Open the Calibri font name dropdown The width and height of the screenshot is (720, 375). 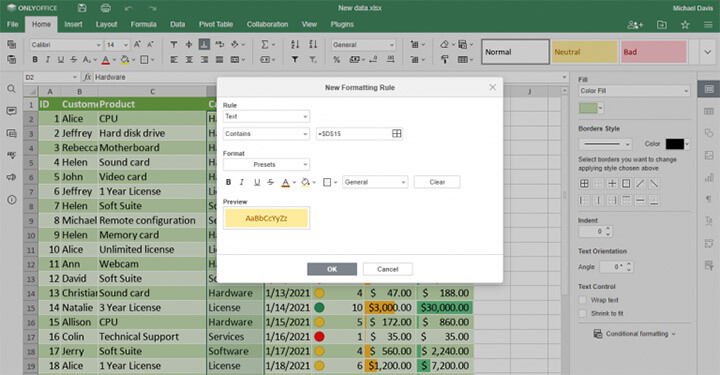click(66, 45)
